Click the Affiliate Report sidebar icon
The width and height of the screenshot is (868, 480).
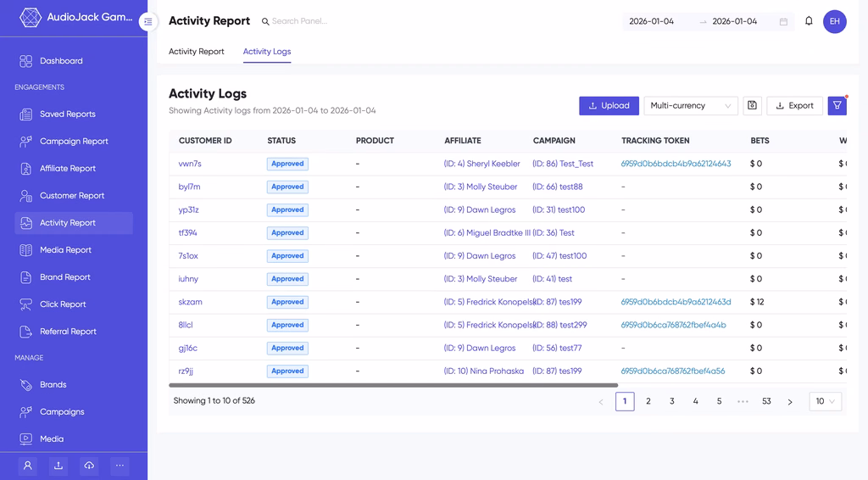point(26,168)
